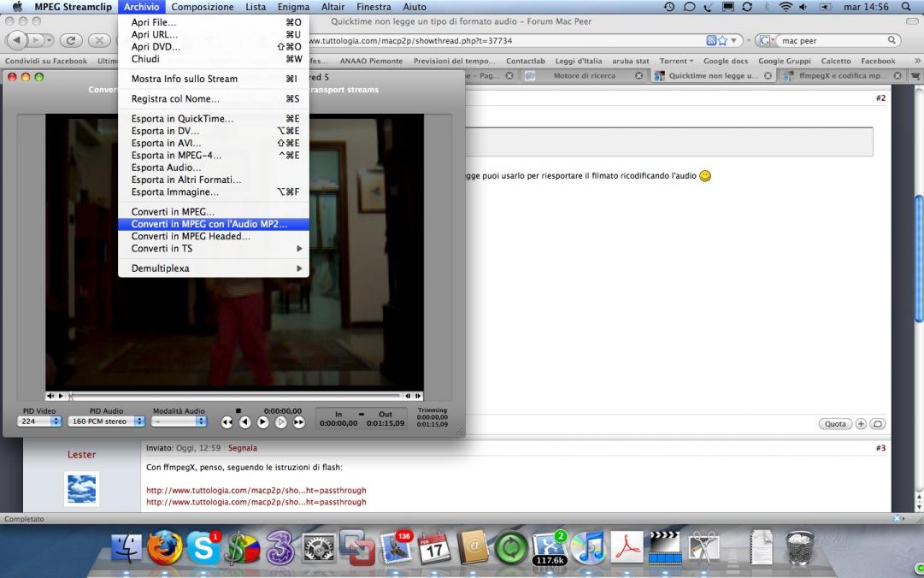924x578 pixels.
Task: Open search engine selector in Firefox
Action: (x=766, y=41)
